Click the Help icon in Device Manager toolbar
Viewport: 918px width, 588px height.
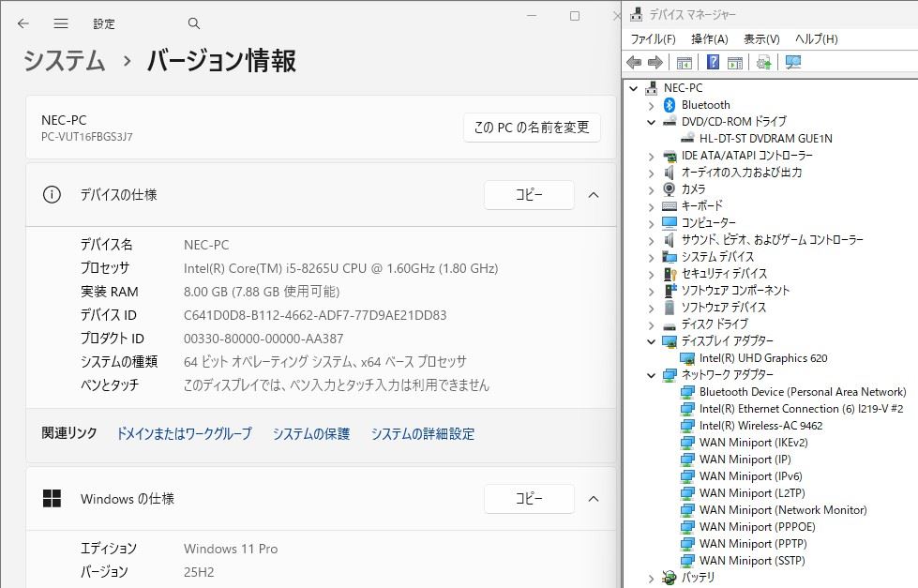713,62
